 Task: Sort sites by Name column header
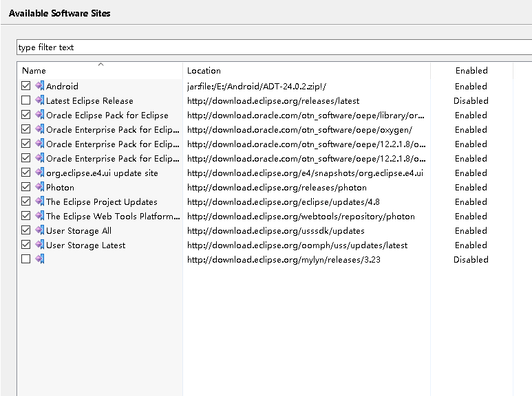[34, 71]
